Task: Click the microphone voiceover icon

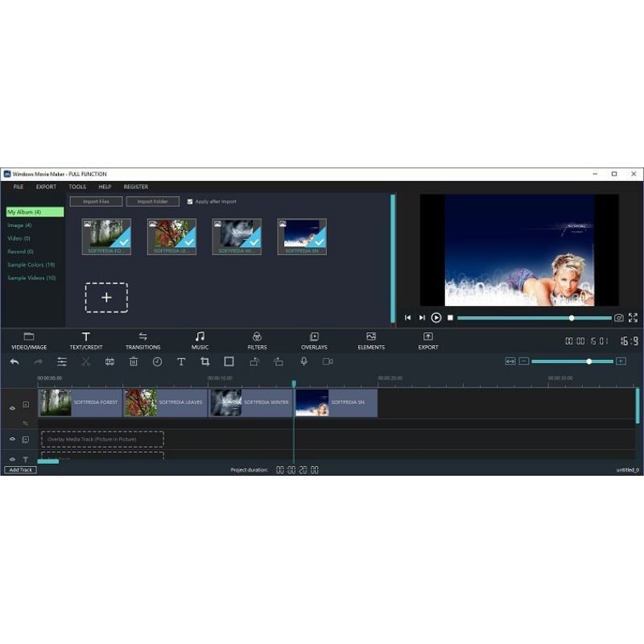Action: point(304,362)
